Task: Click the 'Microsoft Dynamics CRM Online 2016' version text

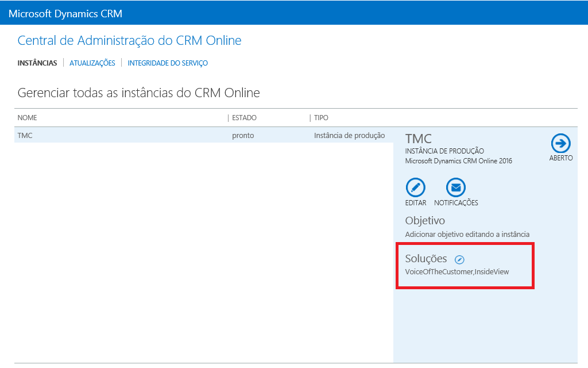Action: [458, 161]
